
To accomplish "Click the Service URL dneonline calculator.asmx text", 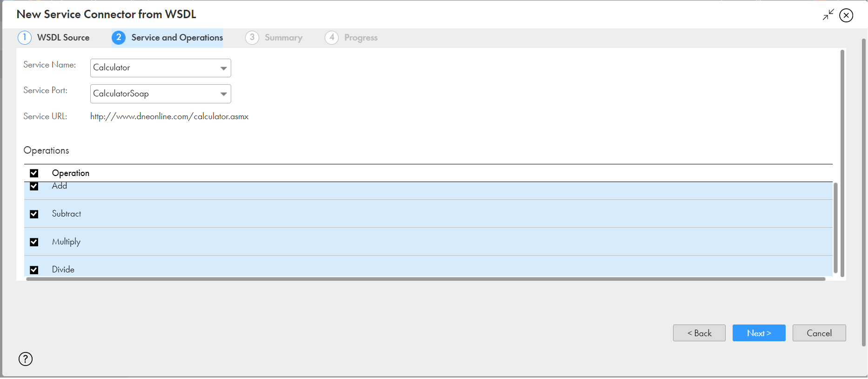I will pos(169,116).
